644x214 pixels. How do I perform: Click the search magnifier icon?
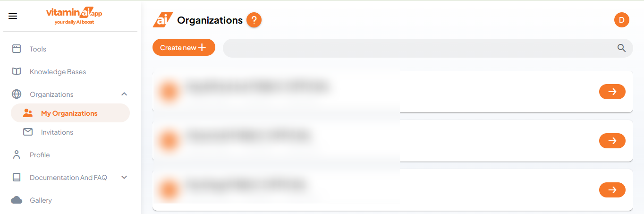[x=621, y=48]
